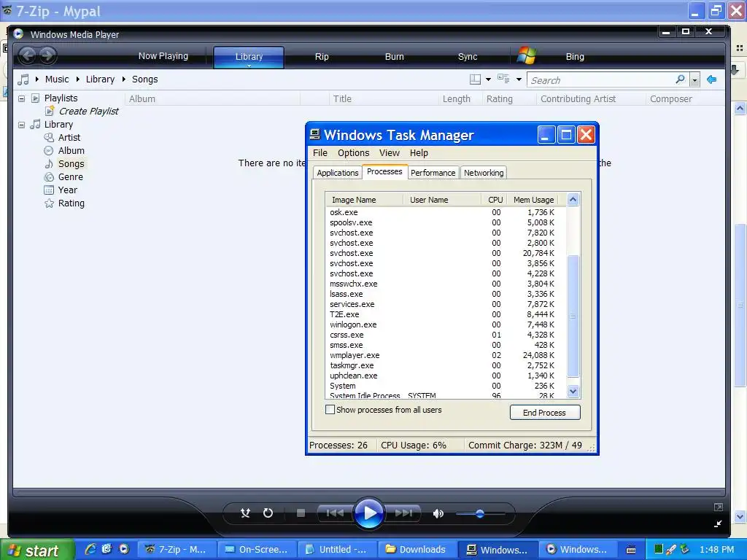Click the music note breadcrumb icon
Screen dimensions: 747x560
point(23,79)
